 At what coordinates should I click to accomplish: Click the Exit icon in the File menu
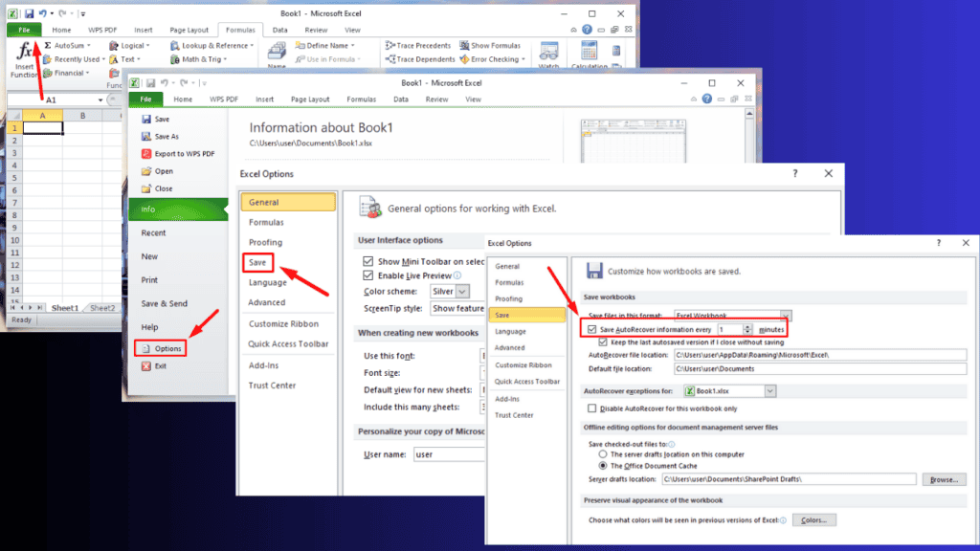click(146, 365)
